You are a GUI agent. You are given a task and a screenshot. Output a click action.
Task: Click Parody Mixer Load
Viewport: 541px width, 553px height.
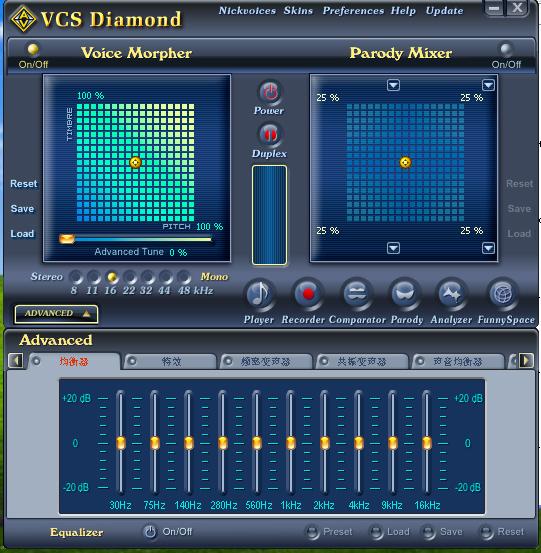coord(519,234)
